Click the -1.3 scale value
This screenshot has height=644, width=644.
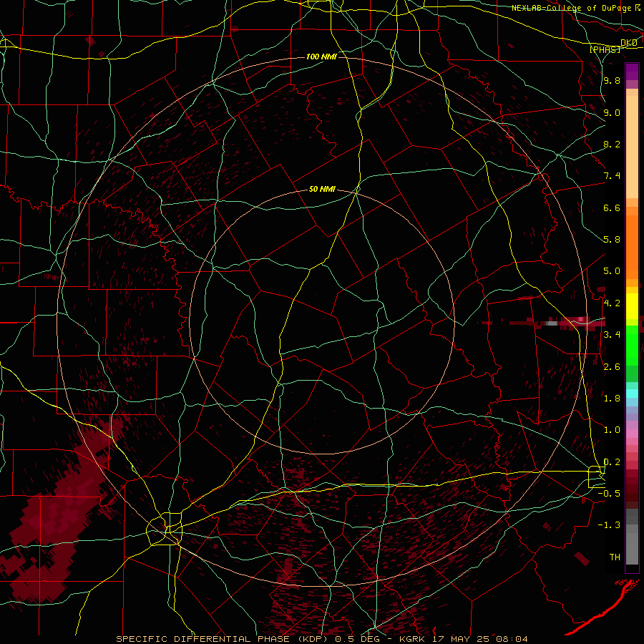[x=609, y=525]
